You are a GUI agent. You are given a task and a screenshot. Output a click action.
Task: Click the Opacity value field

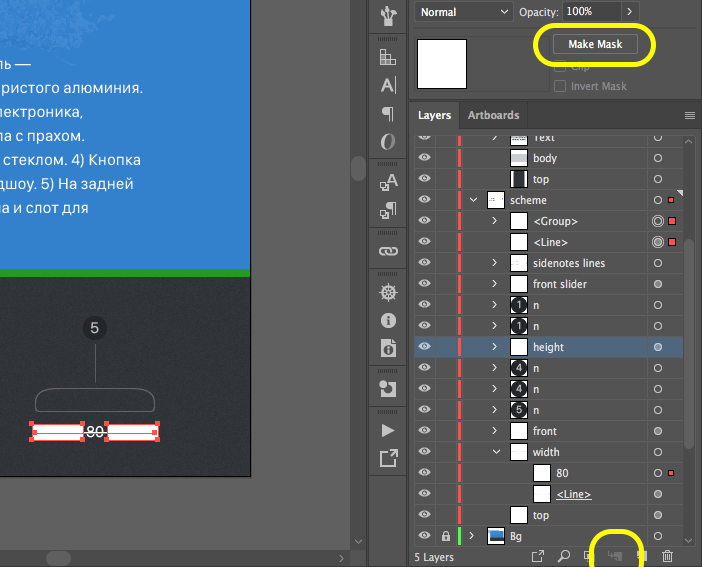click(591, 12)
